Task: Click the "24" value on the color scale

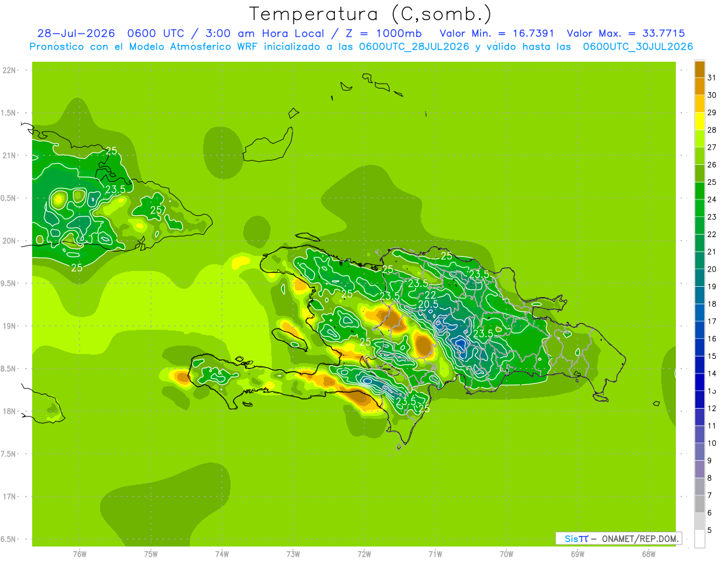Action: 712,199
